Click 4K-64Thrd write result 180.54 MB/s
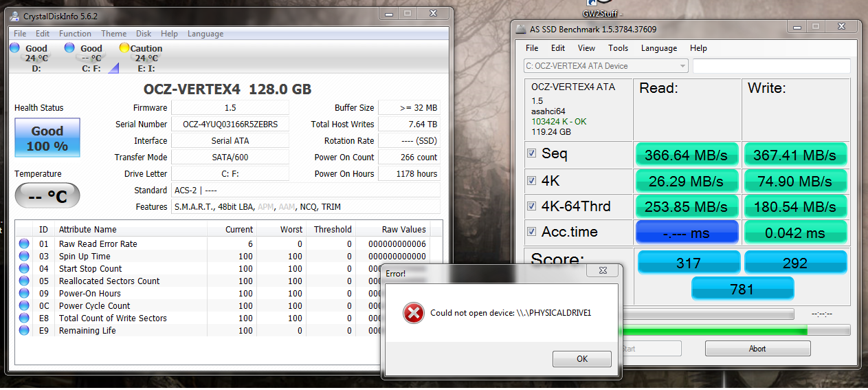The width and height of the screenshot is (868, 390). (x=796, y=207)
